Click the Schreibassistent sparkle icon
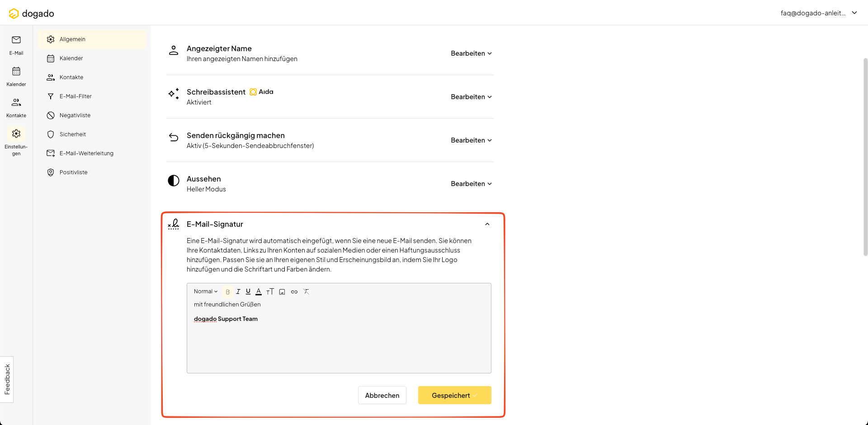The width and height of the screenshot is (868, 425). click(174, 94)
